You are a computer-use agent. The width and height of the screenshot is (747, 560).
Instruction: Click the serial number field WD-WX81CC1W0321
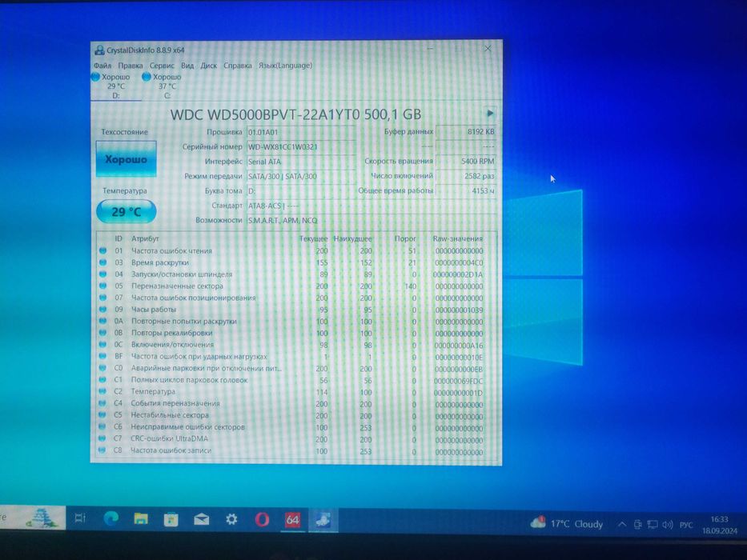click(x=300, y=146)
